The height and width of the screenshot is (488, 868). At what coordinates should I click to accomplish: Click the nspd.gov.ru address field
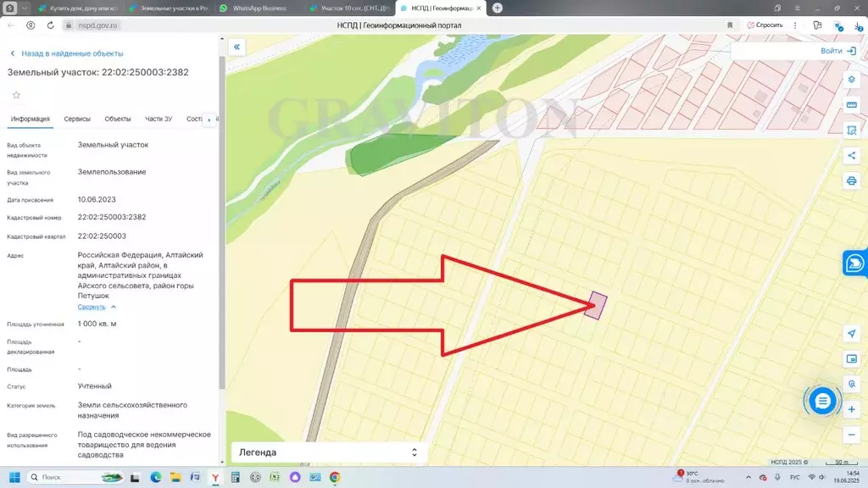(x=97, y=25)
